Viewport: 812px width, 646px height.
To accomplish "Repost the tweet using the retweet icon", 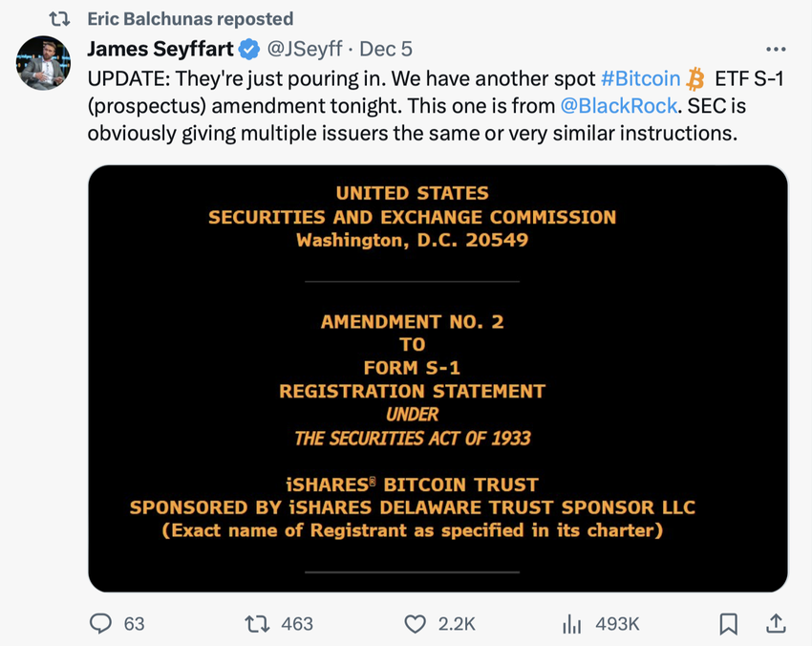I will (257, 623).
